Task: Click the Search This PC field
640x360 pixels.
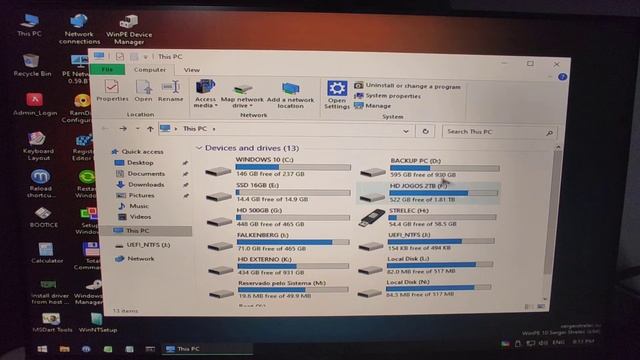Action: pyautogui.click(x=499, y=132)
